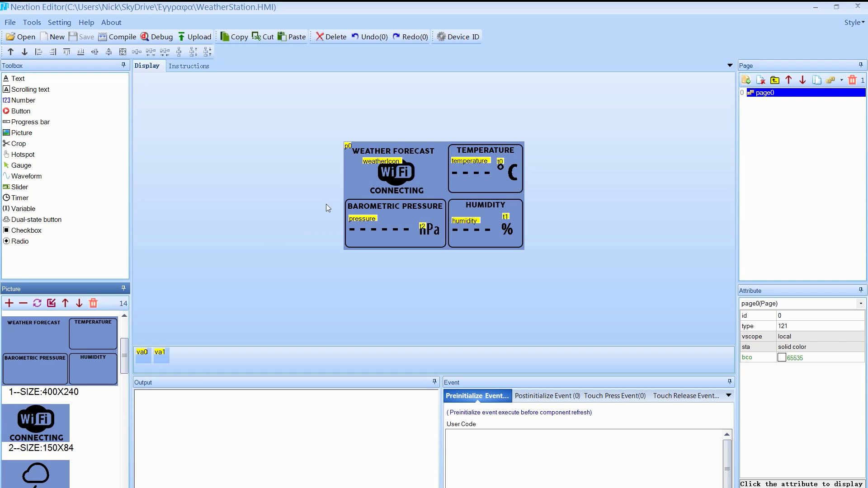Viewport: 868px width, 488px height.
Task: Add a Radio component from Toolbox
Action: [19, 241]
